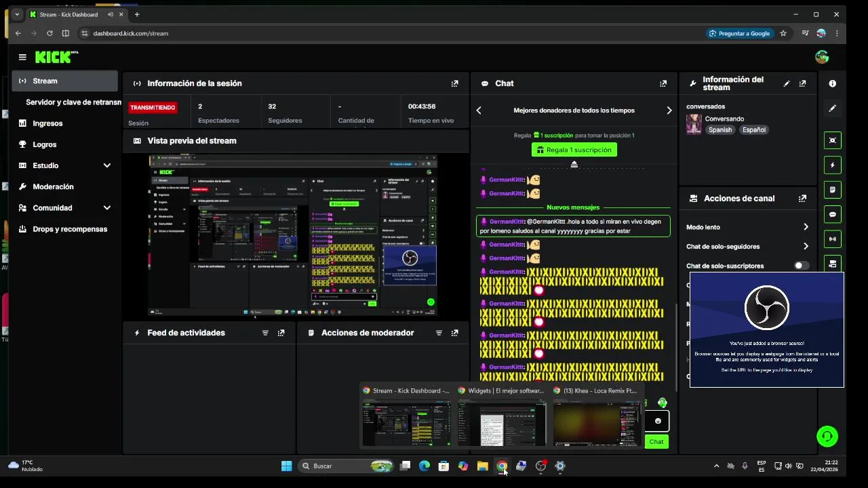Collapse the top donors banner with the up arrow
The height and width of the screenshot is (488, 868).
click(x=574, y=165)
